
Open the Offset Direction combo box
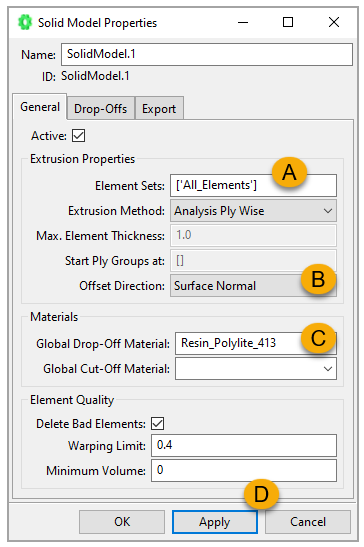[253, 286]
